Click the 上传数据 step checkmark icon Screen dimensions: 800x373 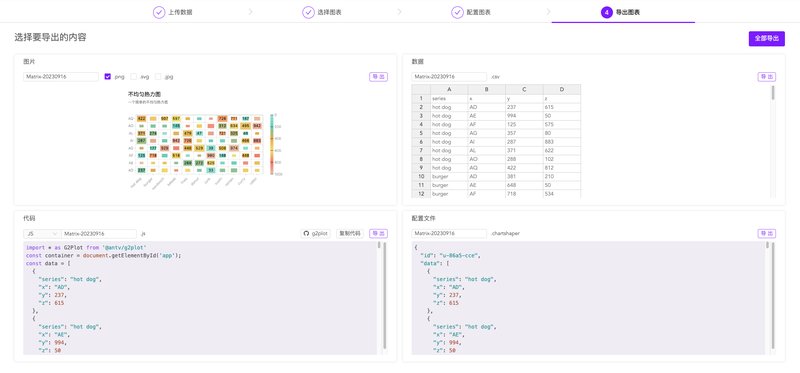(x=159, y=12)
